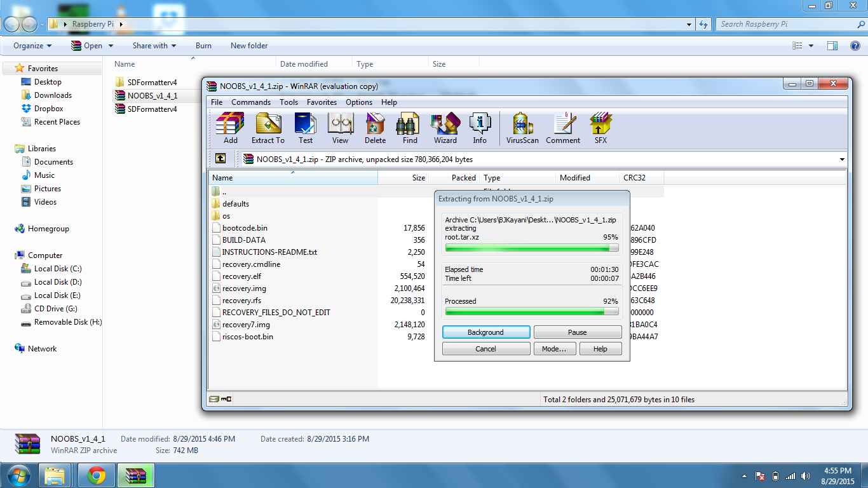Screen dimensions: 868x488
Task: Click the View toolbar icon in WinRAR
Action: [x=340, y=128]
